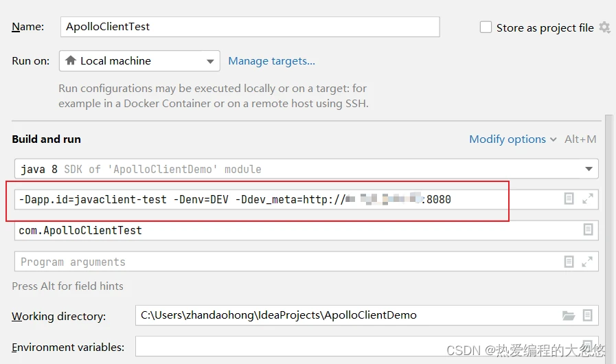Image resolution: width=616 pixels, height=364 pixels.
Task: Click the VM options insert macros icon
Action: (x=569, y=198)
